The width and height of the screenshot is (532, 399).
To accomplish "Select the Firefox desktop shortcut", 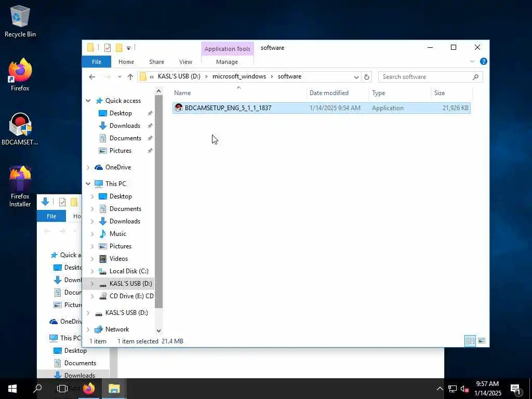I will 20,75.
